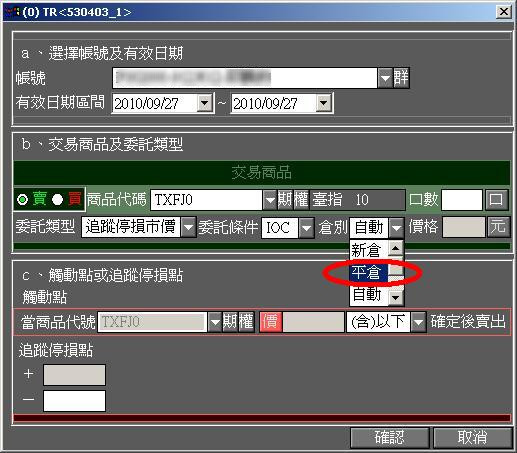Image resolution: width=517 pixels, height=453 pixels.
Task: Open the 委託類型 追蹤停損市價 dropdown
Action: point(188,227)
